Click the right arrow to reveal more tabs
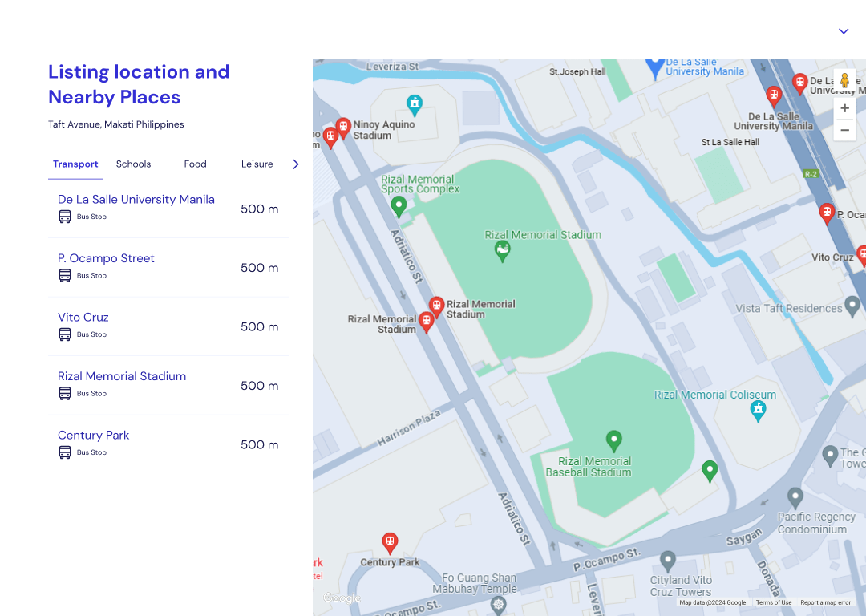The image size is (866, 616). click(x=295, y=164)
